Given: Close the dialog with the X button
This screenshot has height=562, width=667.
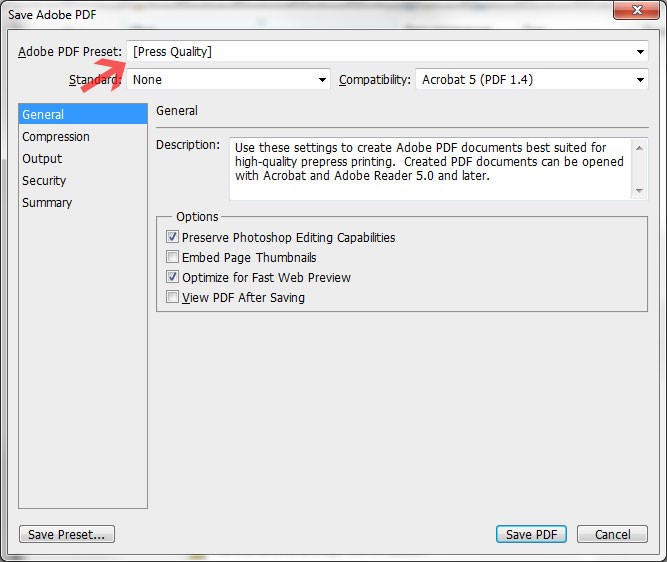Looking at the screenshot, I should click(x=637, y=10).
